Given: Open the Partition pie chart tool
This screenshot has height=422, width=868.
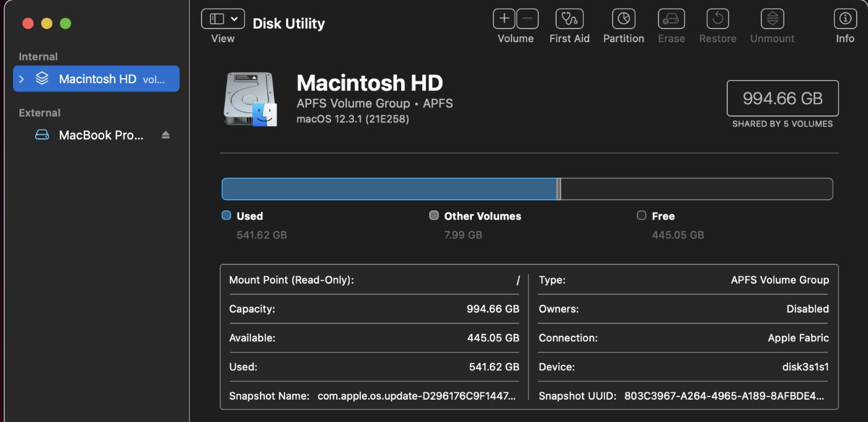Looking at the screenshot, I should (x=623, y=19).
